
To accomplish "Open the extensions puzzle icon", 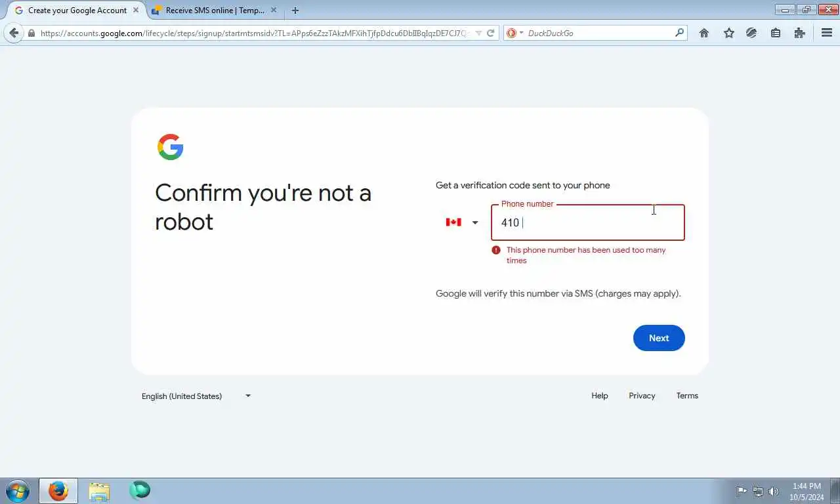I will [799, 33].
